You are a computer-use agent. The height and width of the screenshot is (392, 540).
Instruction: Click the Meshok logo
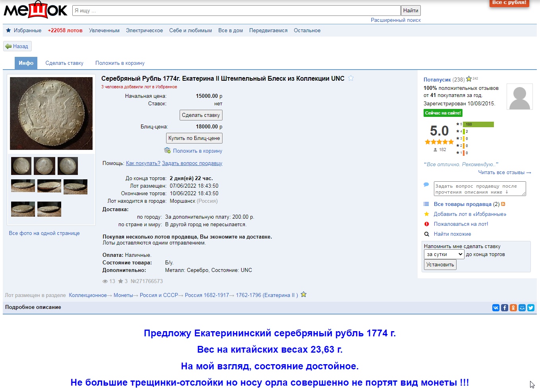pos(35,10)
